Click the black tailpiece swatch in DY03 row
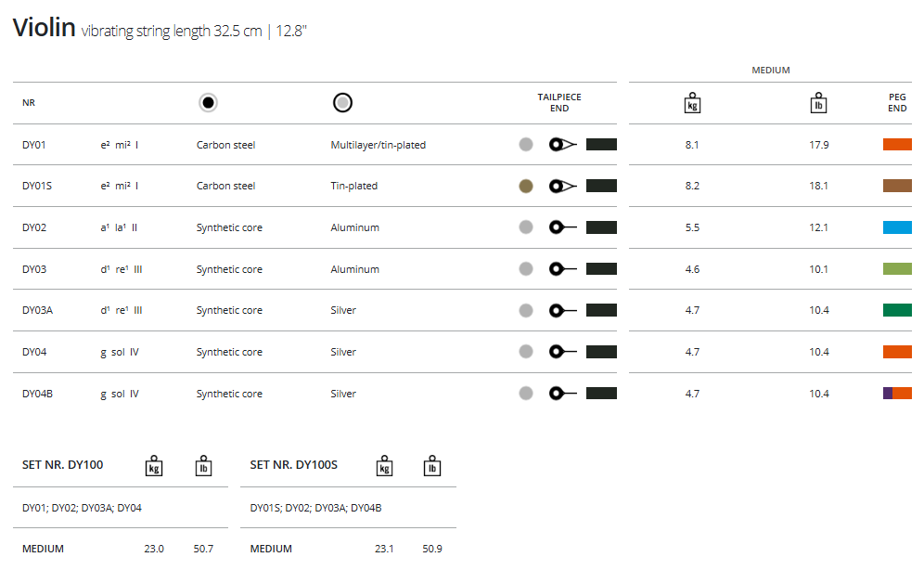 coord(601,269)
